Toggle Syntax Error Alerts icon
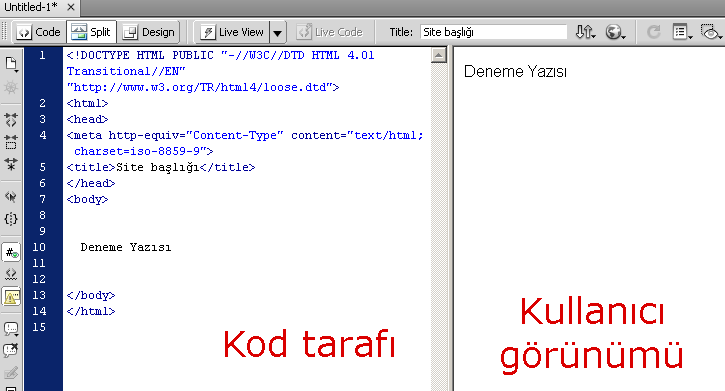This screenshot has height=391, width=725. pyautogui.click(x=11, y=296)
